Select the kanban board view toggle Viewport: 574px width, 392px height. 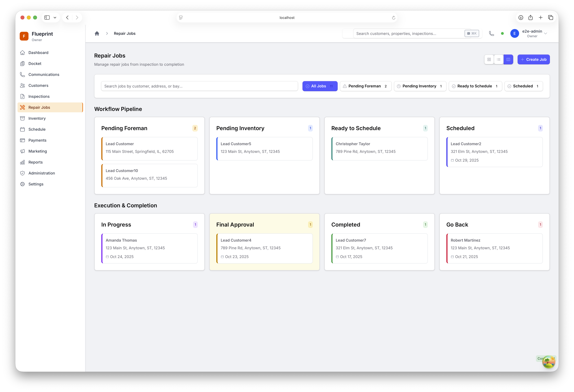508,60
